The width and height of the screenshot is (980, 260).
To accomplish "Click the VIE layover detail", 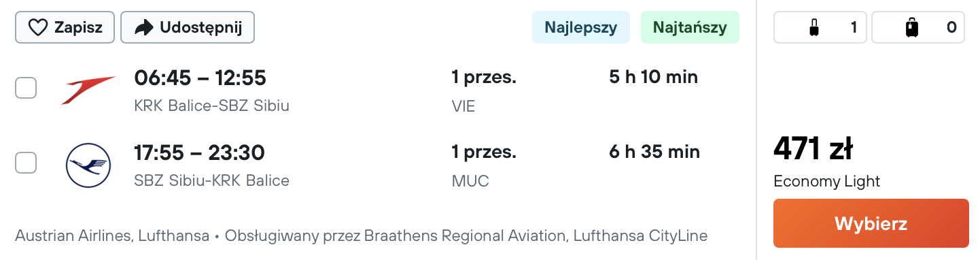I will (463, 106).
